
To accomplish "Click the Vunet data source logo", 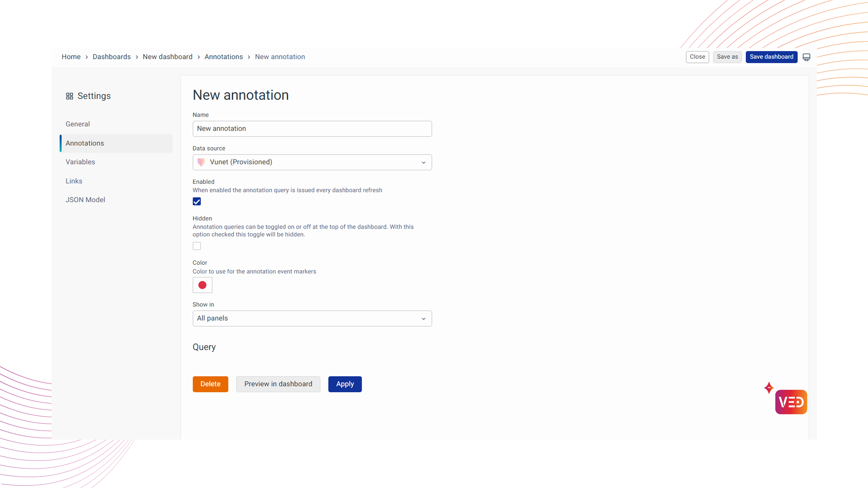I will 202,162.
